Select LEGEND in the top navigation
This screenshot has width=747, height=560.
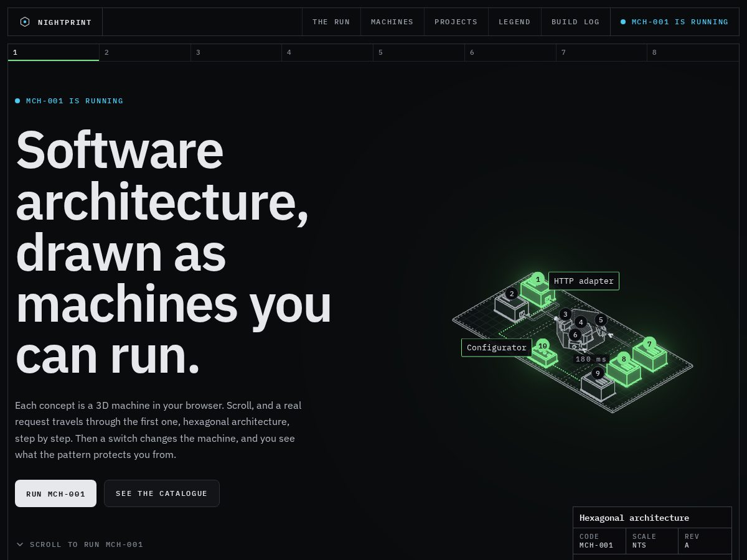pyautogui.click(x=515, y=22)
